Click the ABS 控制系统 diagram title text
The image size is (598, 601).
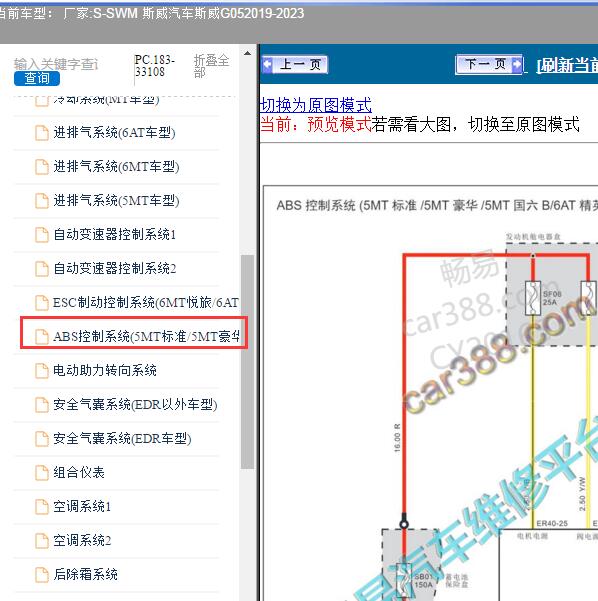point(437,205)
